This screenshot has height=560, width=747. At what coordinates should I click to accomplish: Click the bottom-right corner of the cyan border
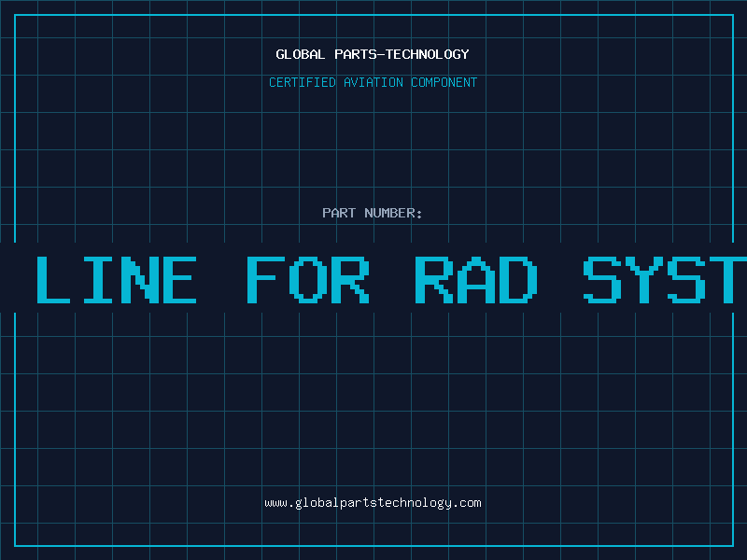[732, 545]
